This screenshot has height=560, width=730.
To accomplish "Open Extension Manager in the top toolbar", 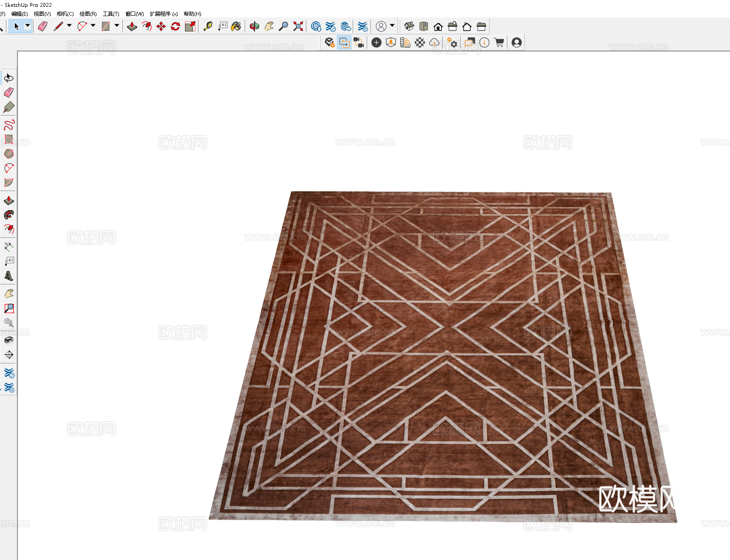I will (x=362, y=26).
